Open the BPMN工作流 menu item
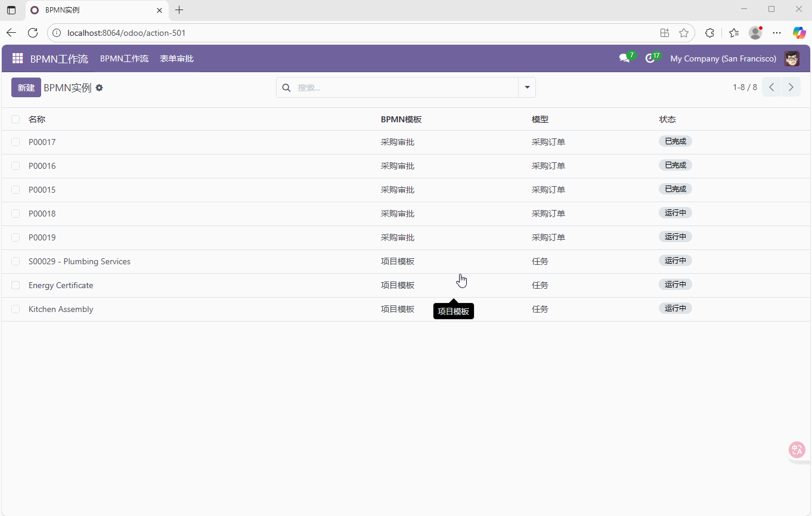 pyautogui.click(x=124, y=58)
